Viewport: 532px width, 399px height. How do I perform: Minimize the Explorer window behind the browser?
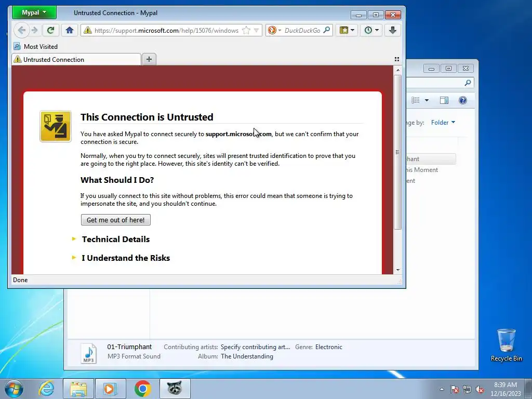431,69
